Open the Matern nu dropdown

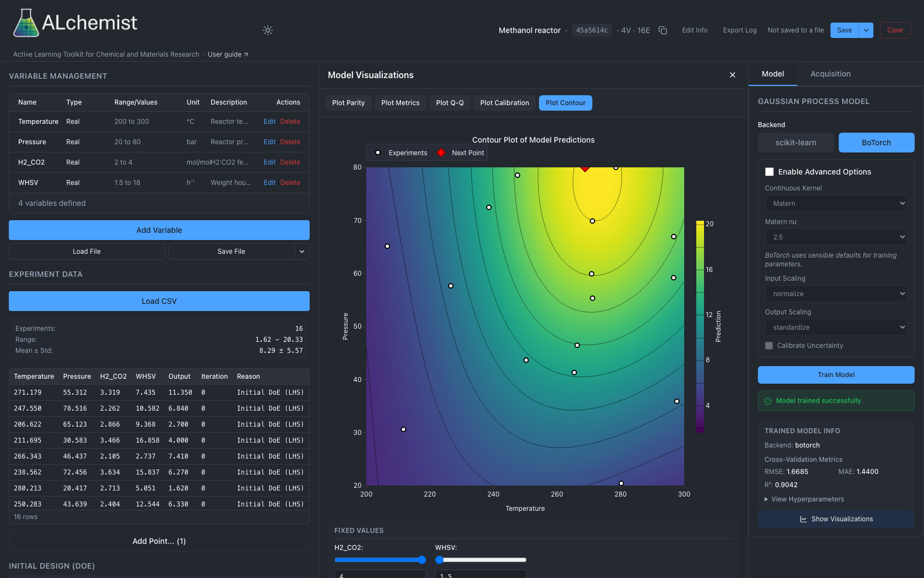(836, 237)
